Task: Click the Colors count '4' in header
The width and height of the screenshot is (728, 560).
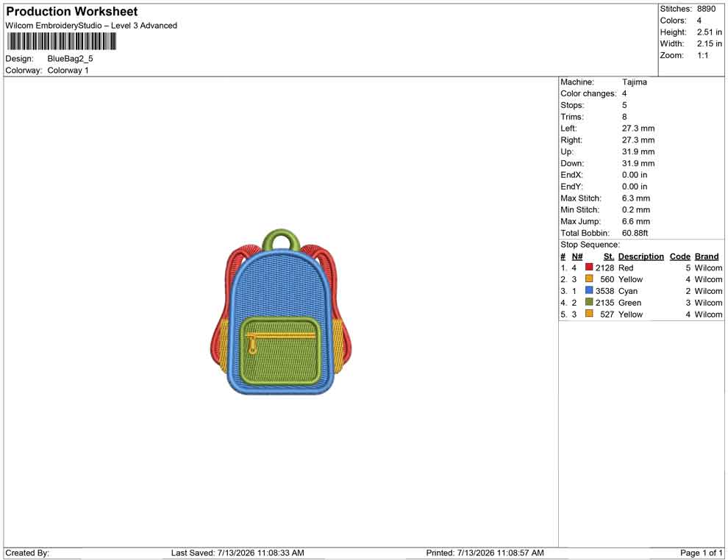Action: click(699, 21)
